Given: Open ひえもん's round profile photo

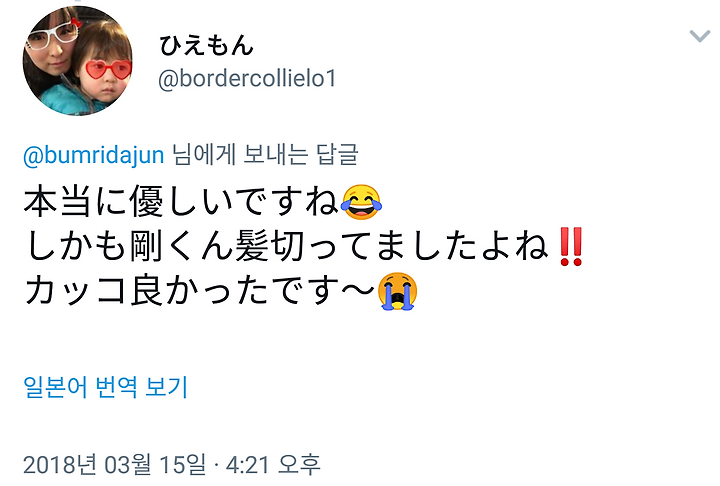Looking at the screenshot, I should point(78,60).
